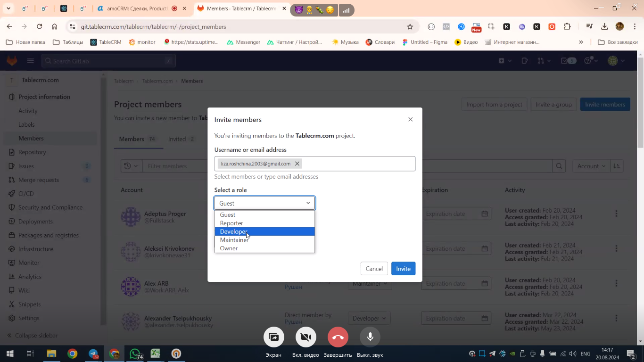Select Developer role in dropdown list

264,231
